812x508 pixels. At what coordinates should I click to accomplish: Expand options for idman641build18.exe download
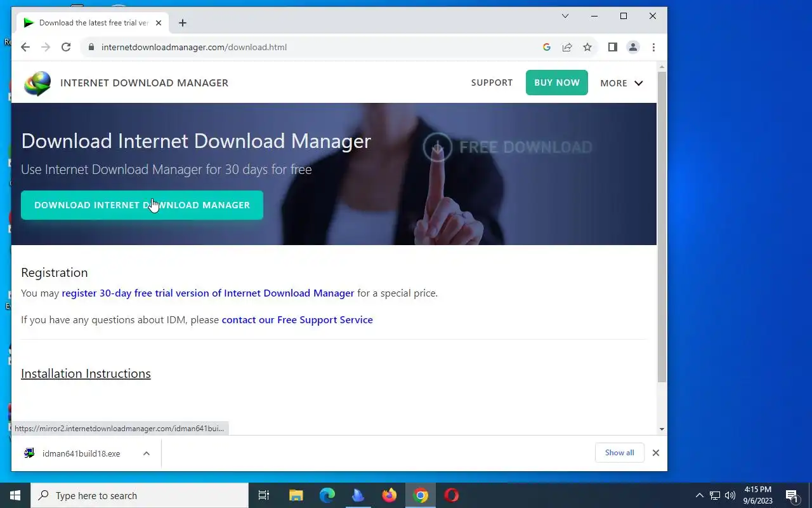point(147,453)
